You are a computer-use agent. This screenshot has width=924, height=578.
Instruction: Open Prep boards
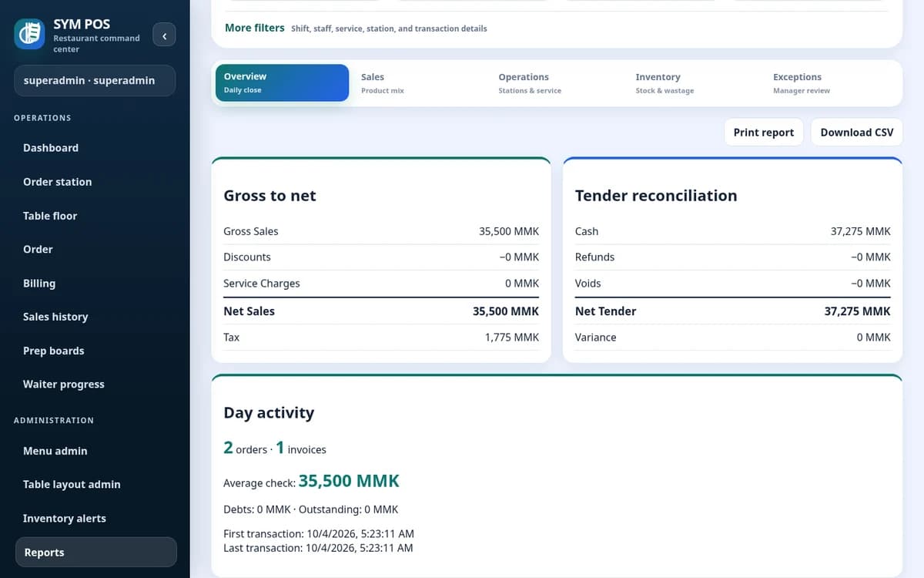(x=95, y=351)
